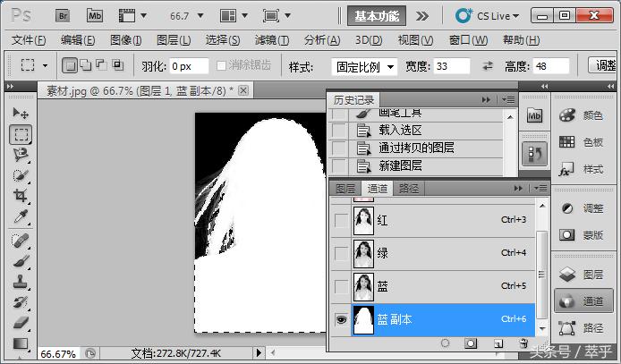The width and height of the screenshot is (621, 364).
Task: Open the History panel options menu
Action: (507, 99)
